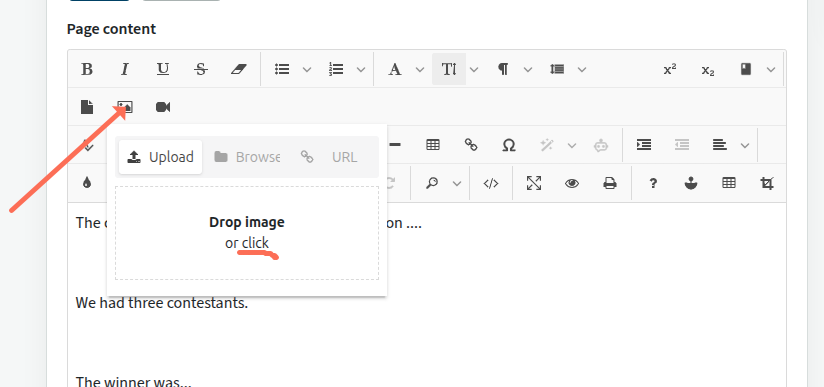Click the insert link chain icon
Image resolution: width=824 pixels, height=387 pixels.
tap(471, 145)
